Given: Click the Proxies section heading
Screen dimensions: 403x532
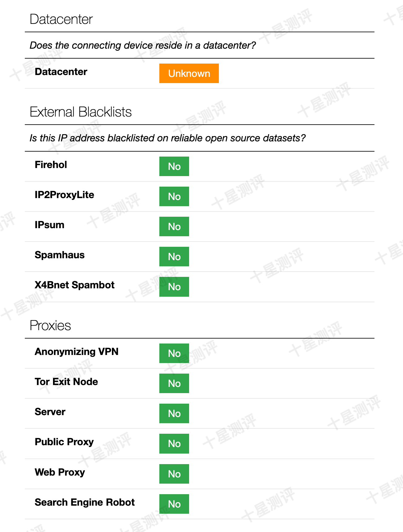Looking at the screenshot, I should tap(50, 326).
